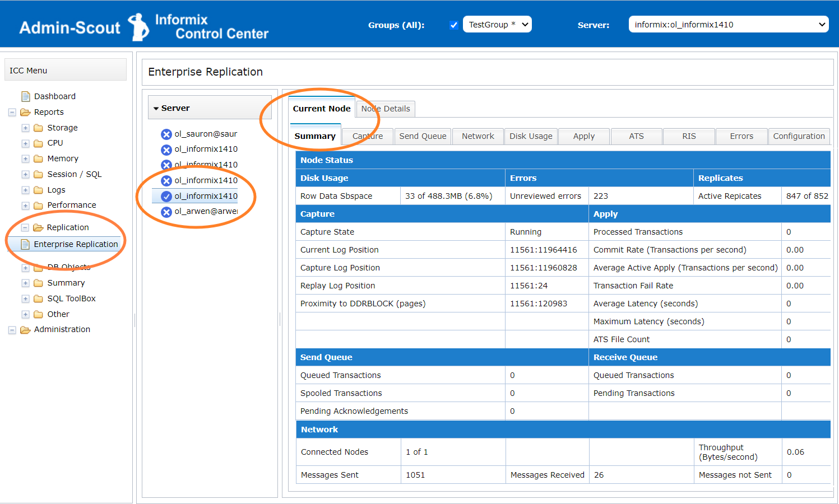This screenshot has width=839, height=504.
Task: Select the Other folder icon
Action: pos(38,314)
